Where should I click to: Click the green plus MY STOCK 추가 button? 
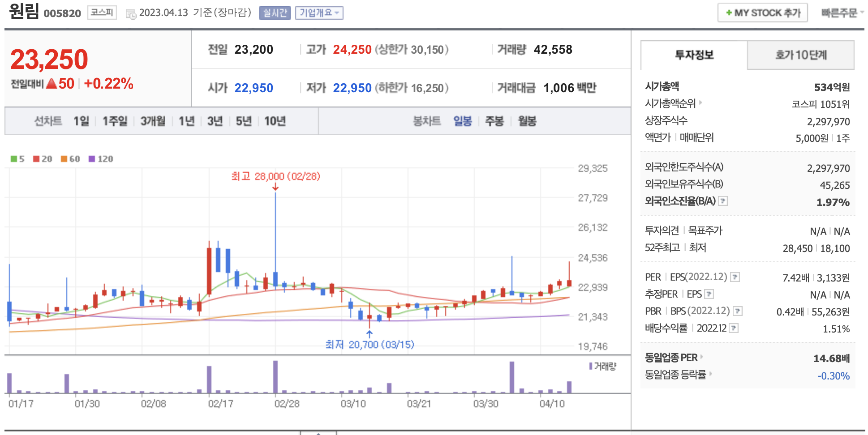[x=762, y=13]
